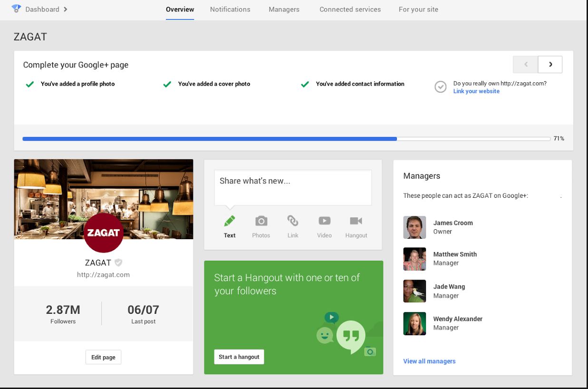
Task: Open Jade Wang's profile picture
Action: tap(414, 291)
